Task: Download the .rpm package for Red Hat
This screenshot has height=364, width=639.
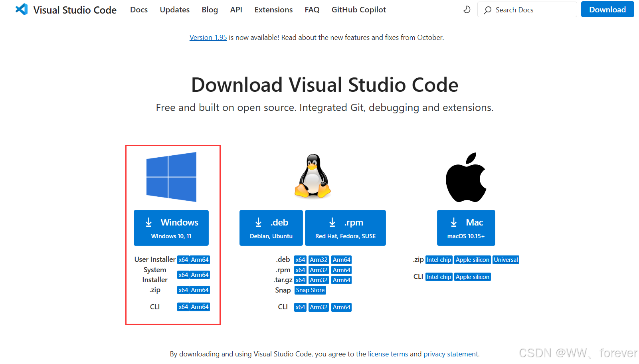Action: point(345,228)
